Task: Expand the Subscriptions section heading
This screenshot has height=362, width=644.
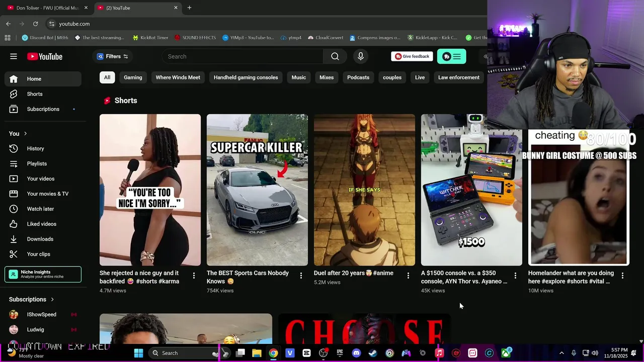Action: tap(31, 300)
